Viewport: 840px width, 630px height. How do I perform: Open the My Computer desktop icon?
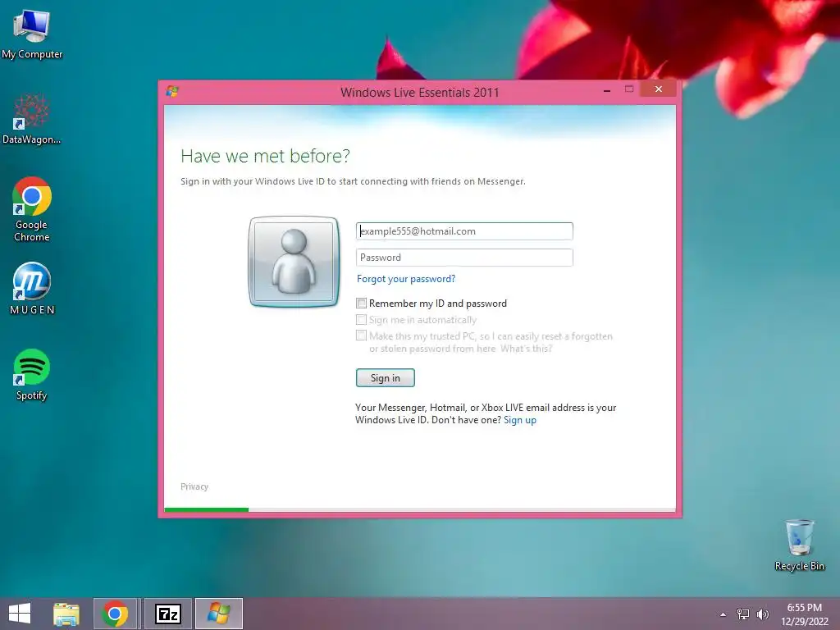coord(32,33)
